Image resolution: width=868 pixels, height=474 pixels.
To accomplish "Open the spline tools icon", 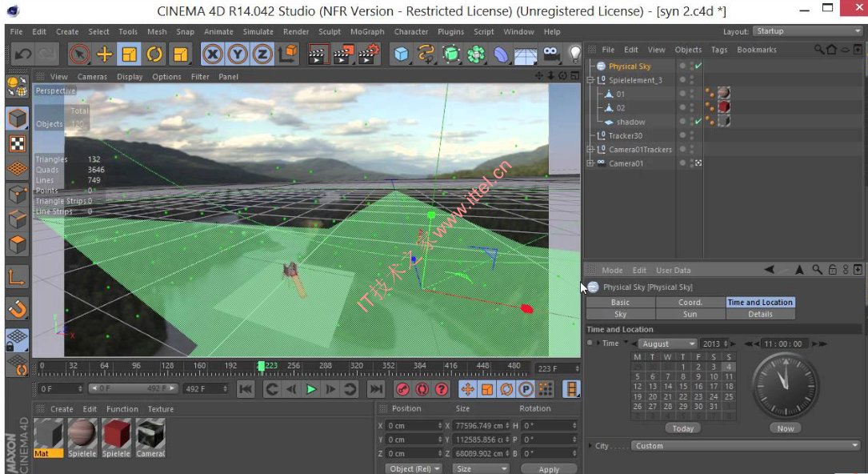I will click(x=426, y=54).
